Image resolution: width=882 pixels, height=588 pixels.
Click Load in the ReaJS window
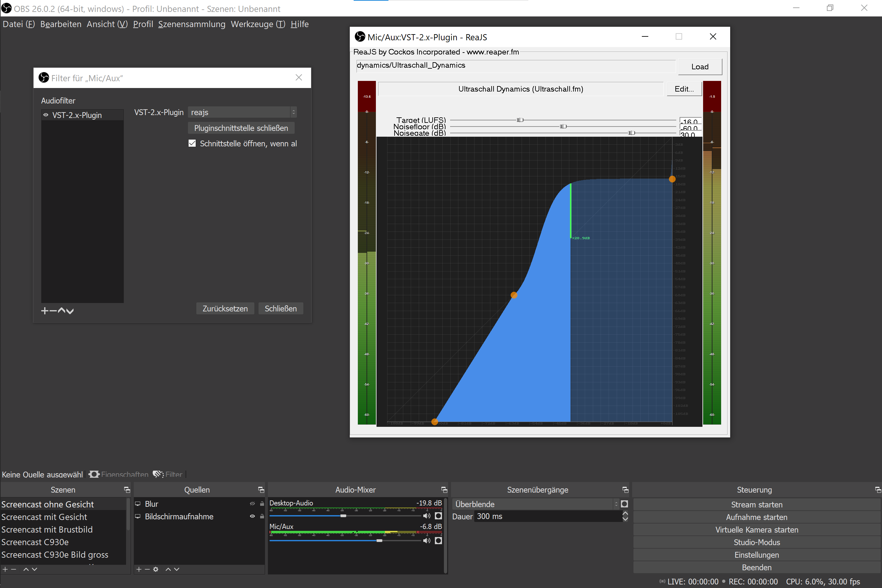click(x=700, y=67)
